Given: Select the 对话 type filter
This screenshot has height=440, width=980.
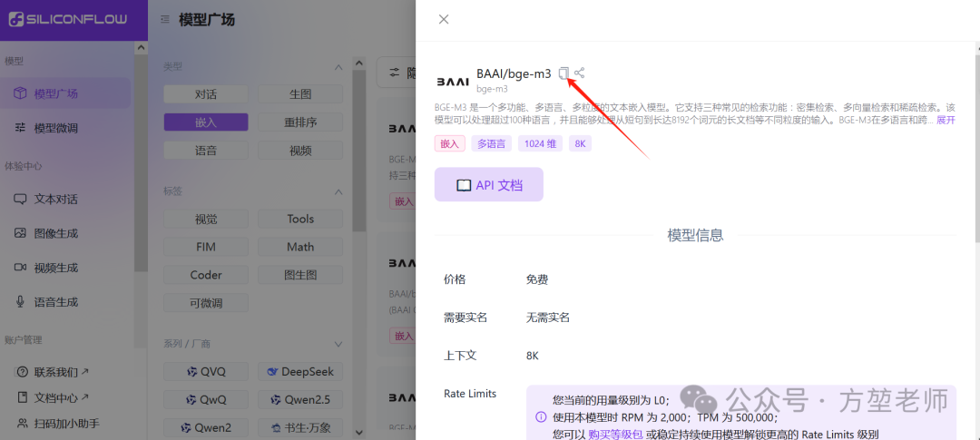Looking at the screenshot, I should click(x=206, y=94).
